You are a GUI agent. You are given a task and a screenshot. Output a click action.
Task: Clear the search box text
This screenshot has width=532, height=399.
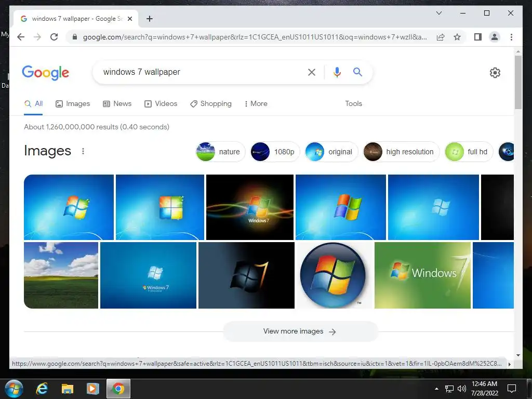coord(312,72)
